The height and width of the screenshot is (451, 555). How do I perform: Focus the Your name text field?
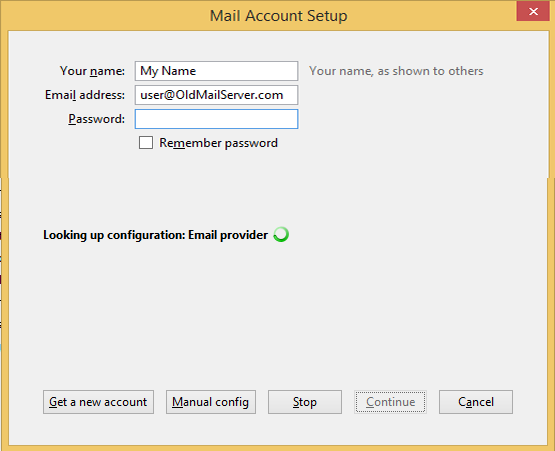click(216, 71)
